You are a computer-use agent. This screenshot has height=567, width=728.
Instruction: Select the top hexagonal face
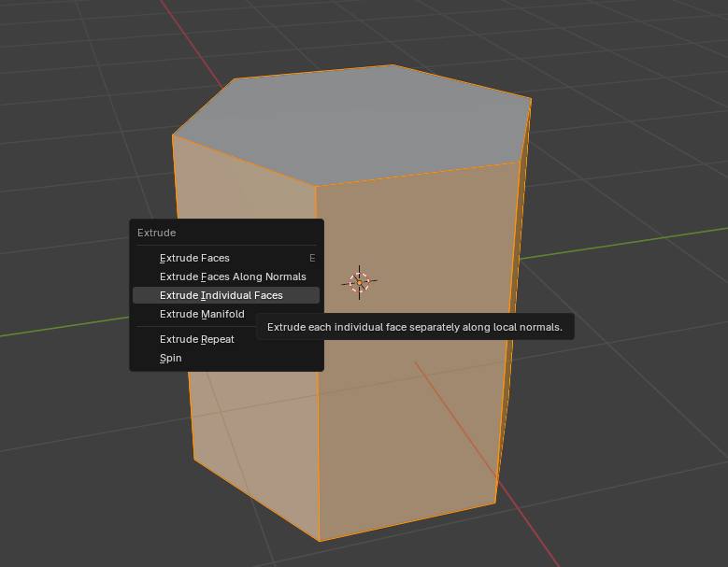(355, 121)
